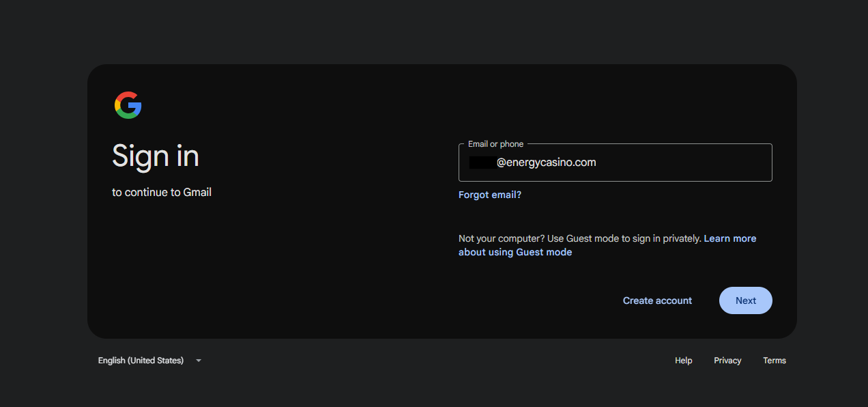Click the Create account button
Image resolution: width=868 pixels, height=407 pixels.
657,300
